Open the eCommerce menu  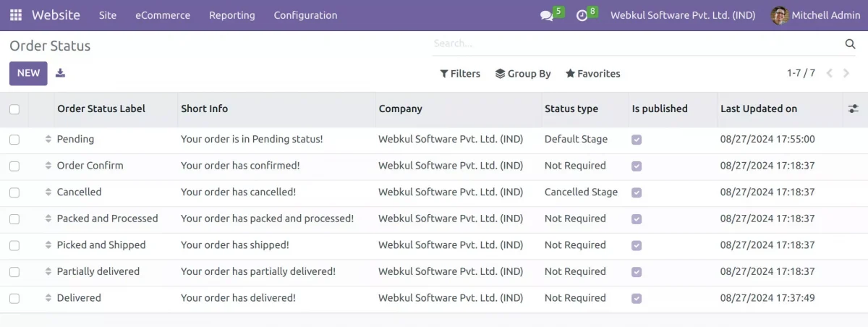pyautogui.click(x=163, y=15)
